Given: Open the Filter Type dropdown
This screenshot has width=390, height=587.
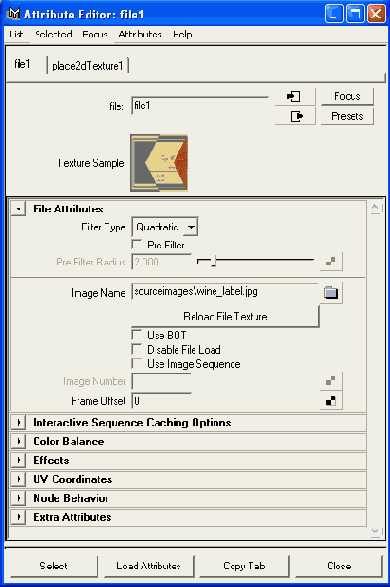Looking at the screenshot, I should coord(165,227).
